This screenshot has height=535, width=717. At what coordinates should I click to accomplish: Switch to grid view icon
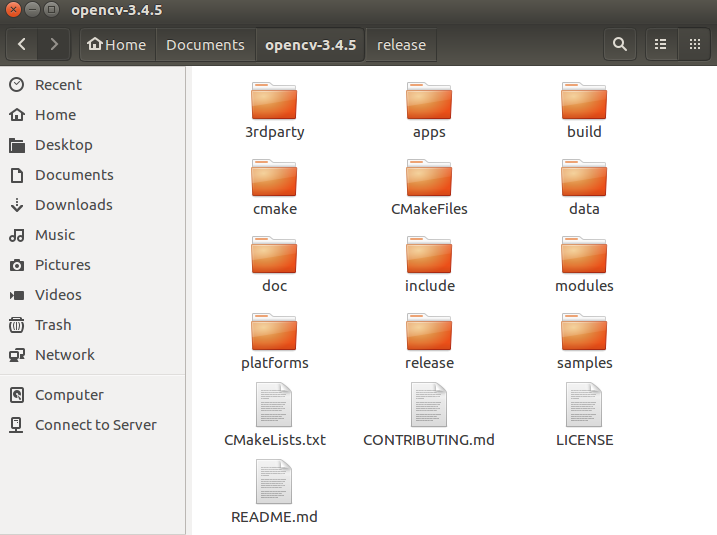(x=695, y=44)
